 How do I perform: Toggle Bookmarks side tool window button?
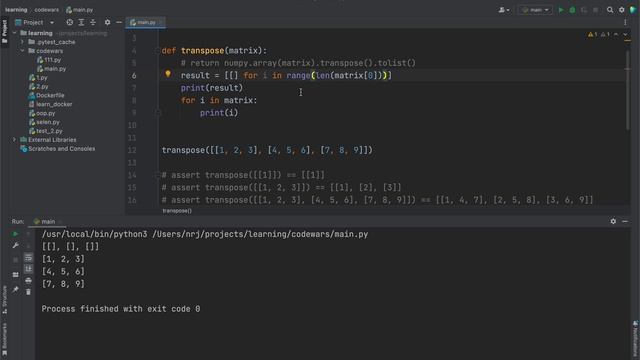(x=4, y=340)
